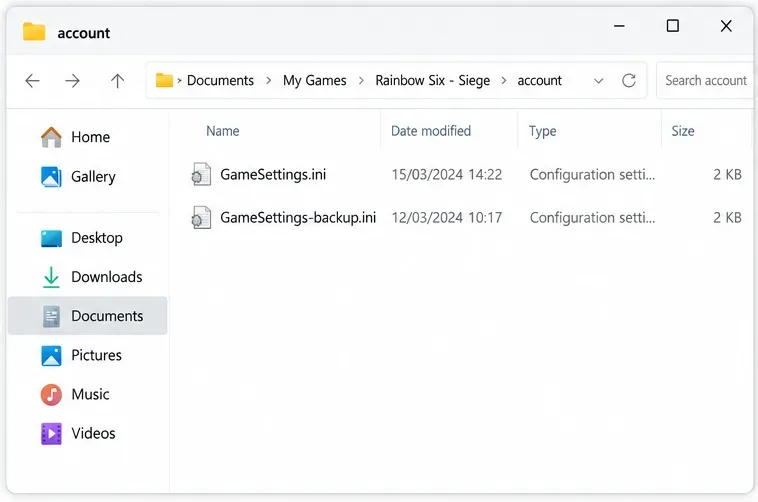
Task: Refresh the account folder view
Action: (x=629, y=80)
